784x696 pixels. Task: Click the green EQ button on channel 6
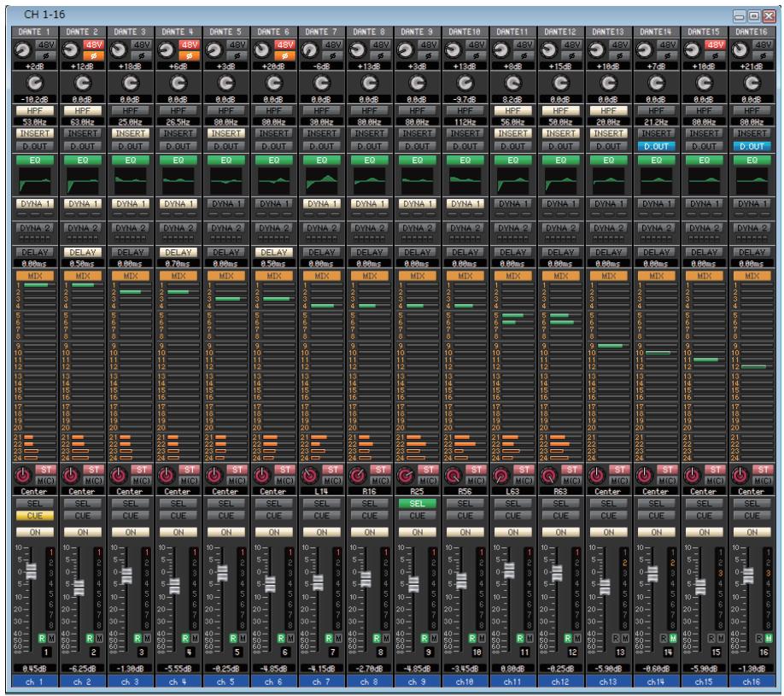274,161
